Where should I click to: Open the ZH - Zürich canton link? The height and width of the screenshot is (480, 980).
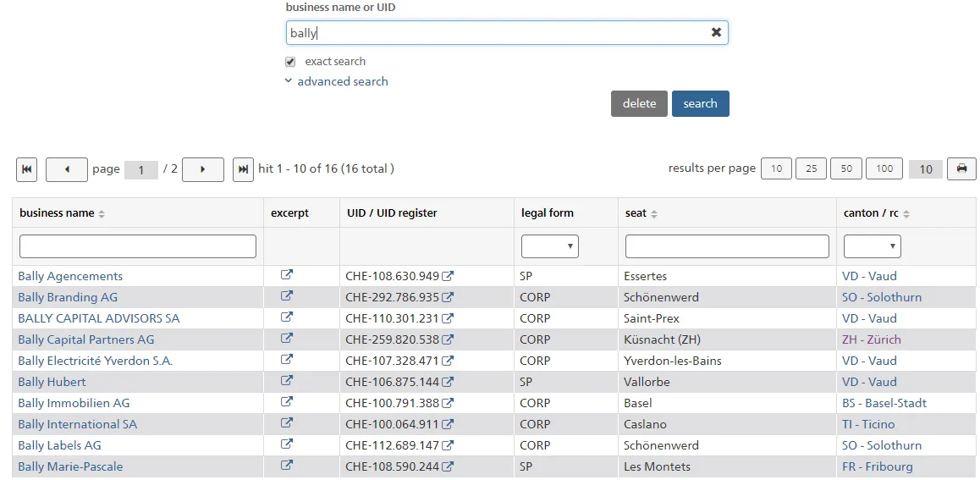coord(871,340)
